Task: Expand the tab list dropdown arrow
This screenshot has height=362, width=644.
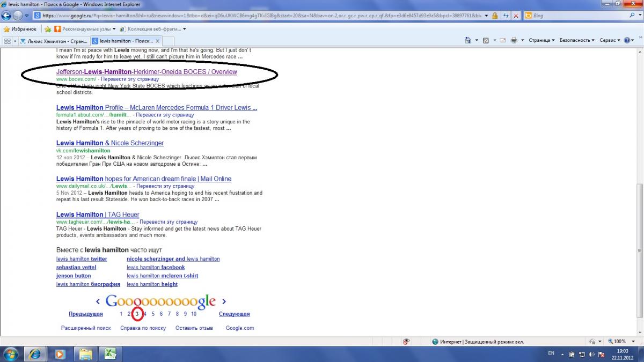Action: (15, 41)
